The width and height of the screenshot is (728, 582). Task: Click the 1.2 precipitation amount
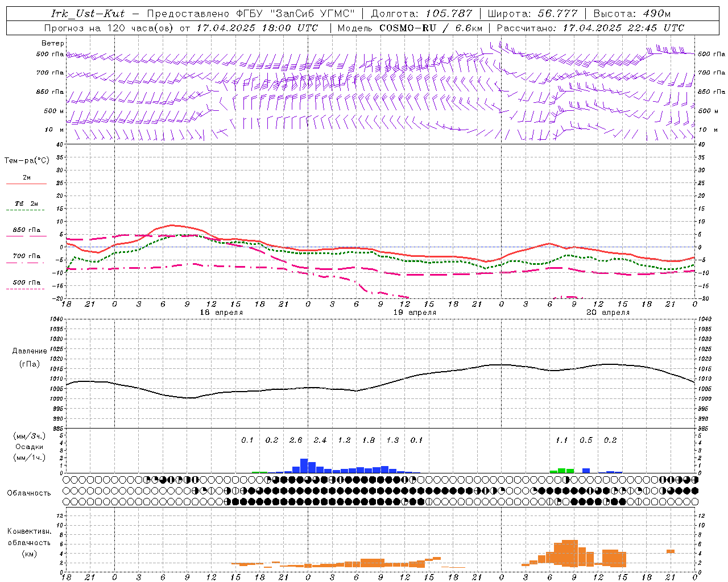click(x=344, y=440)
